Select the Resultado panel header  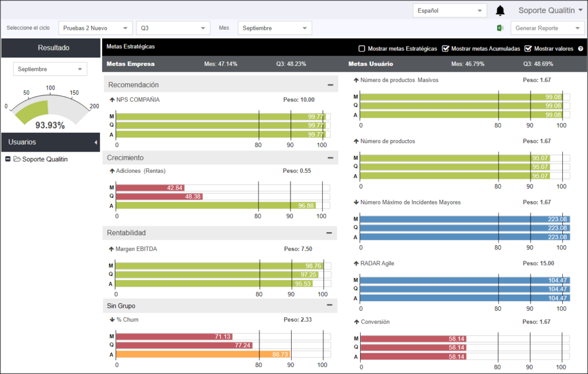[x=51, y=48]
